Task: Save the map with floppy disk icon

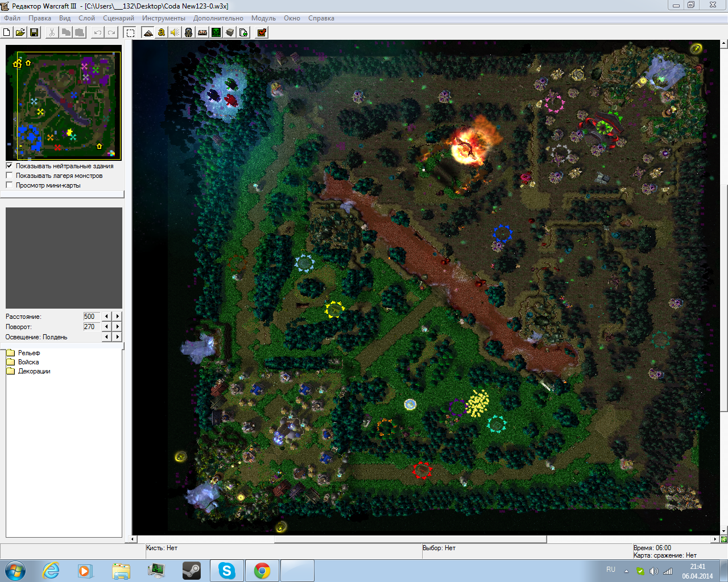Action: coord(34,32)
